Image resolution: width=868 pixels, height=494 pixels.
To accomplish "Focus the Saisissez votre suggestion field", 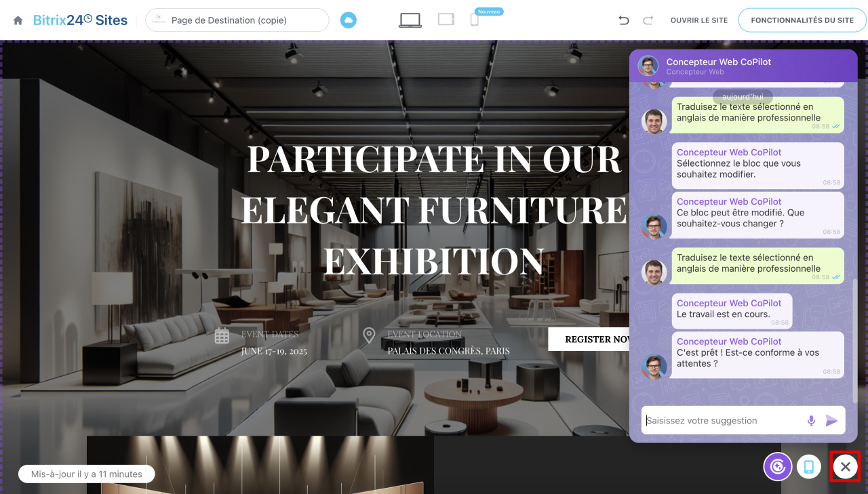I will pyautogui.click(x=722, y=421).
